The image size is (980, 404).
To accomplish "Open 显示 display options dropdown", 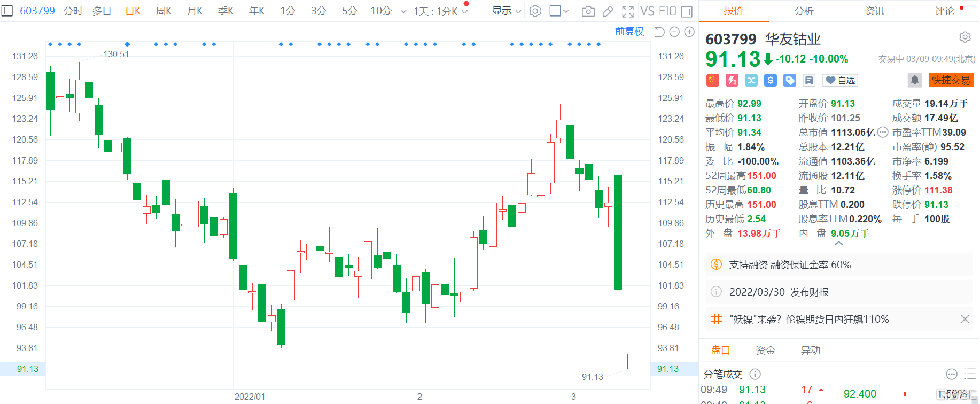I will (x=507, y=11).
